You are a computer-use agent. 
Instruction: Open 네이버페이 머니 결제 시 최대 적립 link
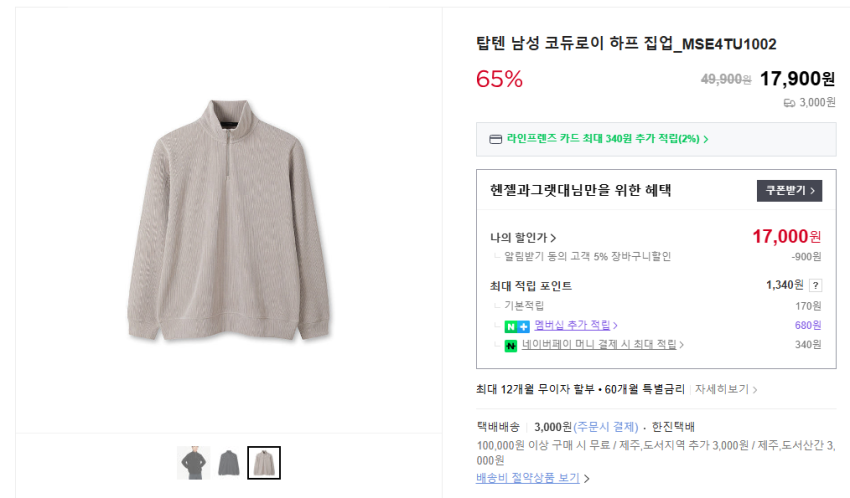tap(600, 345)
